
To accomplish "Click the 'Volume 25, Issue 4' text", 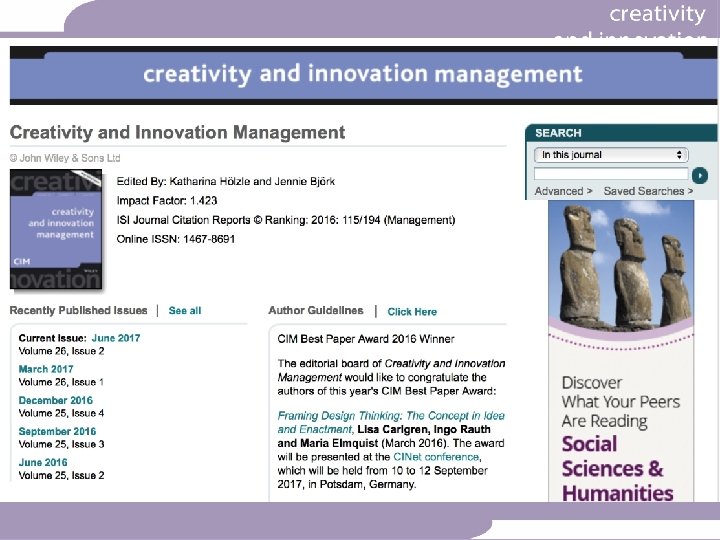I will [62, 413].
